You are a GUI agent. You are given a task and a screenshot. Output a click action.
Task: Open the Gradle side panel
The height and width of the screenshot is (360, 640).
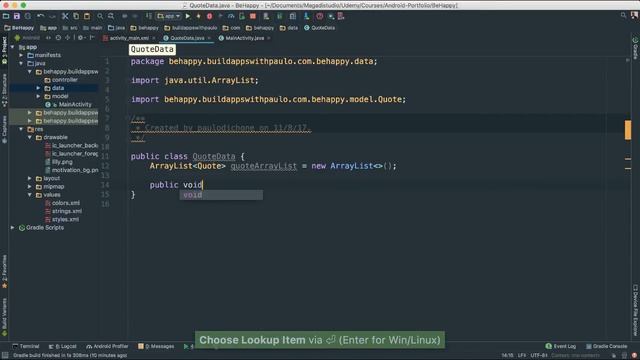point(635,48)
